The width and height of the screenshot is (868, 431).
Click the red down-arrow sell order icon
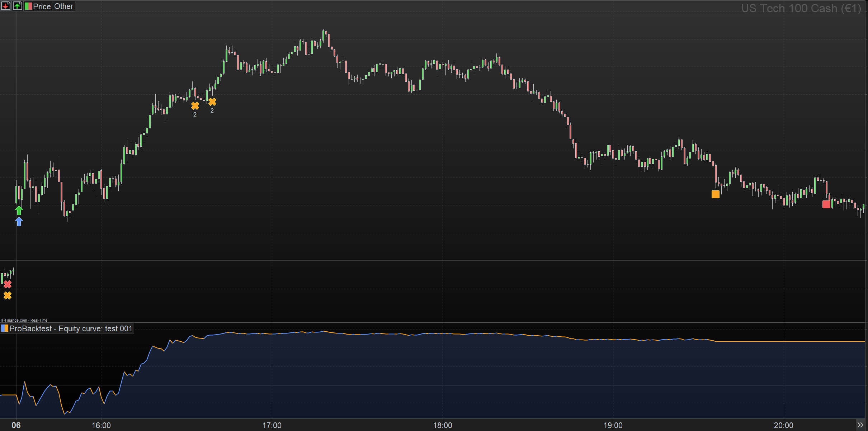click(x=5, y=6)
